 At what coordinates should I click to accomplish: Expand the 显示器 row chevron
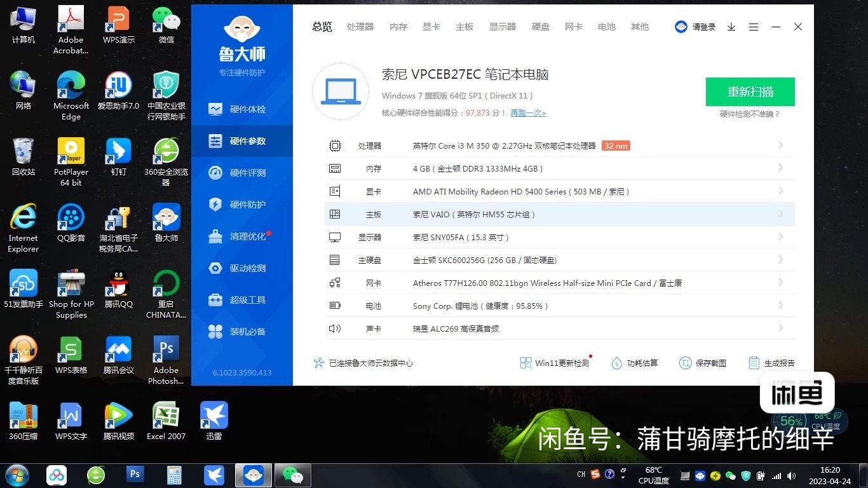point(780,237)
